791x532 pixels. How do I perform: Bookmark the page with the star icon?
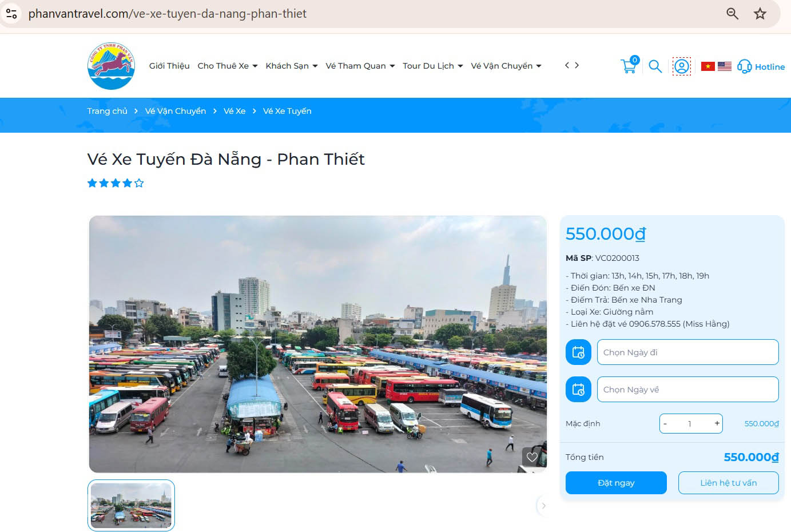click(x=760, y=13)
